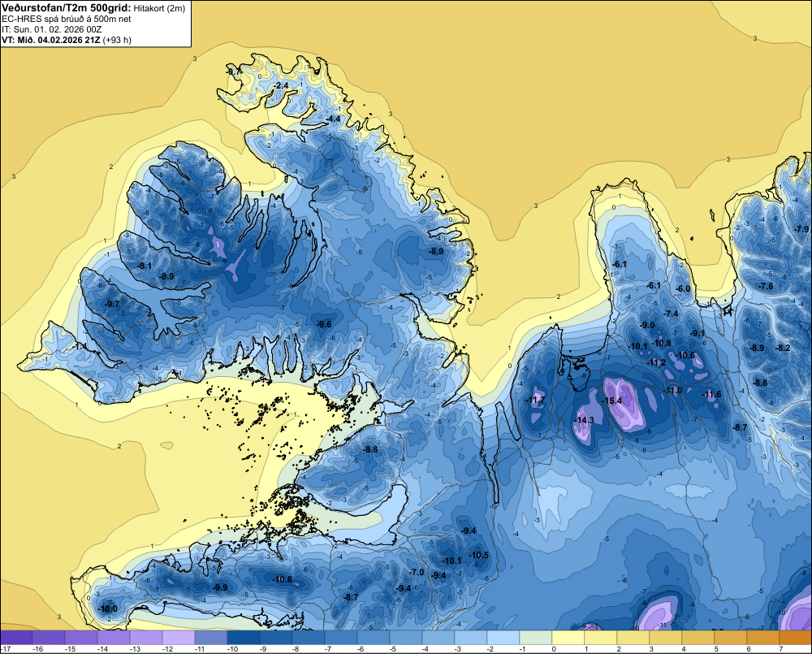Click the title text 'Veðurstofan/T2m 500grid'
Viewport: 812px width, 654px height.
coord(66,8)
